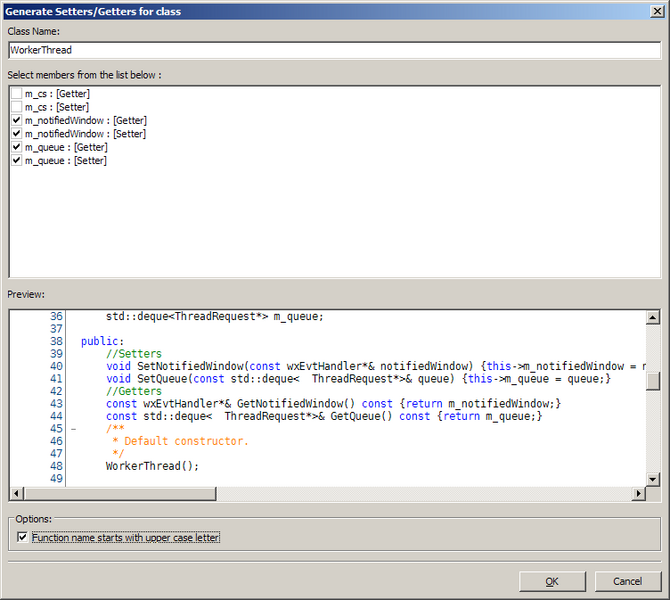Click preview vertical scrollbar down arrow
The width and height of the screenshot is (670, 600).
coord(652,479)
